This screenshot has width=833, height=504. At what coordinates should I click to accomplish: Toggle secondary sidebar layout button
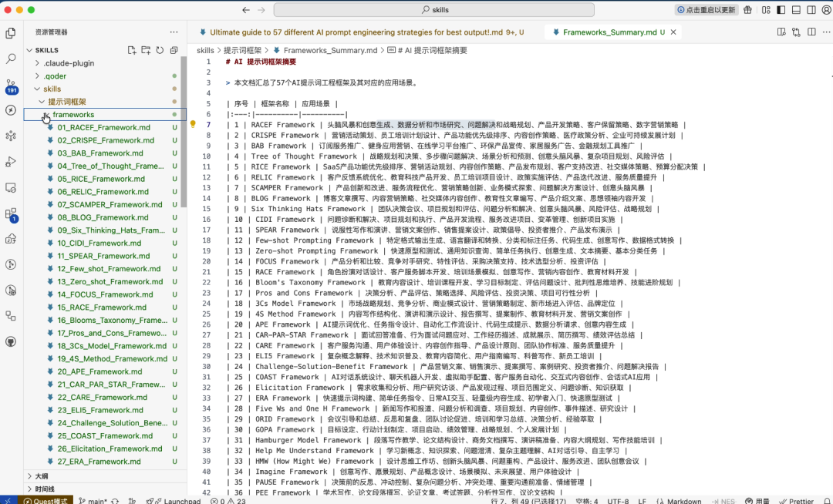point(811,9)
